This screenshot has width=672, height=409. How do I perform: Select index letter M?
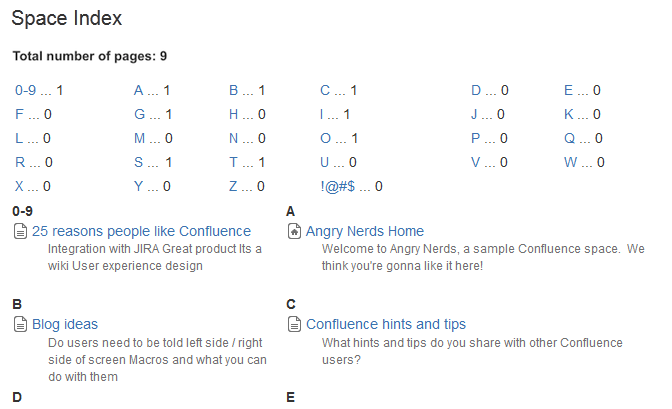(140, 138)
